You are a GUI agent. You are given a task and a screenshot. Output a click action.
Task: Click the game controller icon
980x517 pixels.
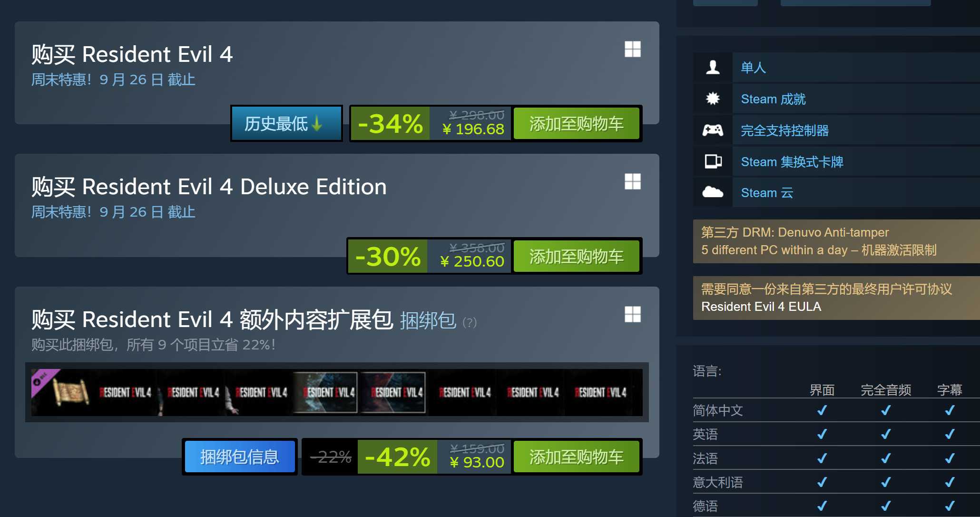(x=713, y=130)
